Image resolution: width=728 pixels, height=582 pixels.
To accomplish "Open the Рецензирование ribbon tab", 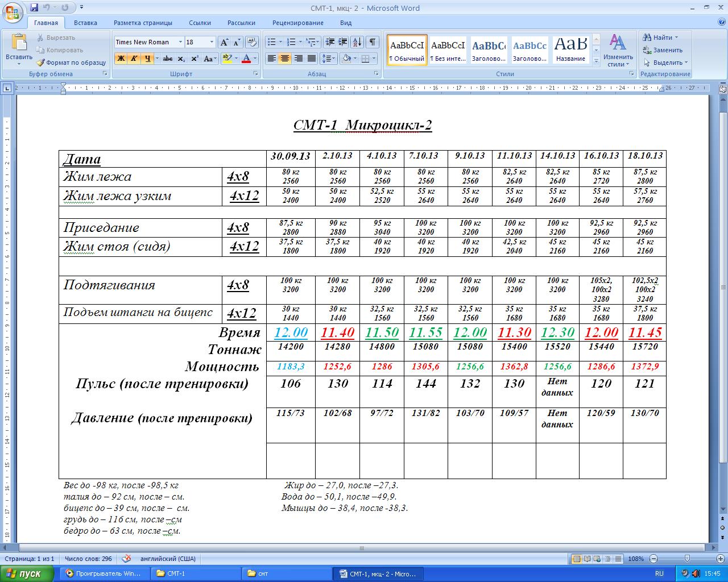I will click(297, 23).
